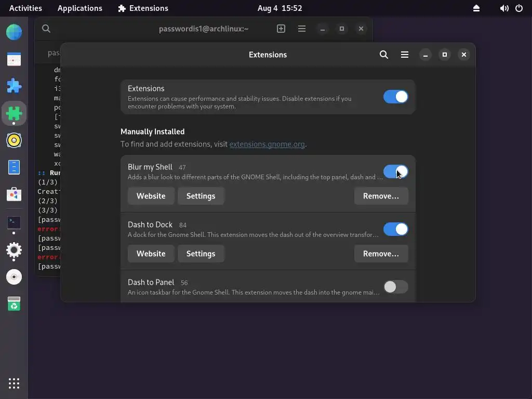
Task: Visit the Blur my Shell Website
Action: click(151, 196)
